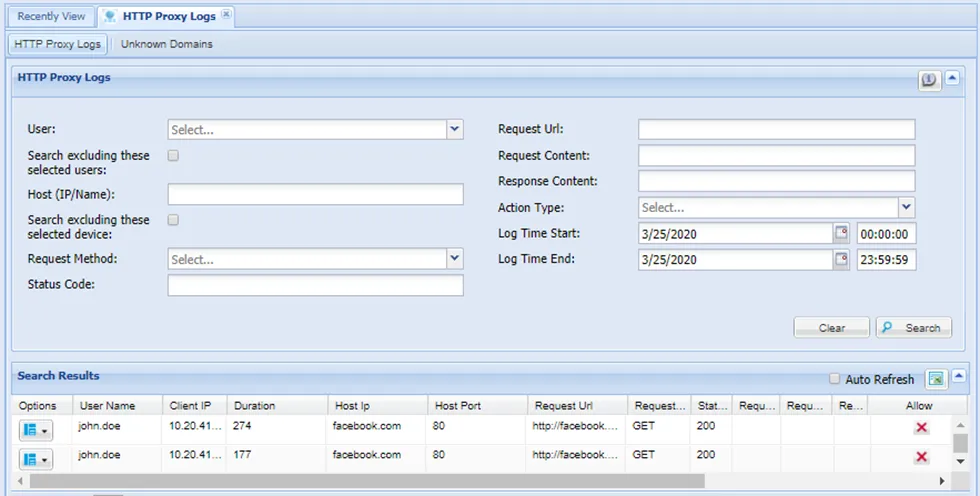
Task: Sort by the Host Port column header
Action: (478, 405)
